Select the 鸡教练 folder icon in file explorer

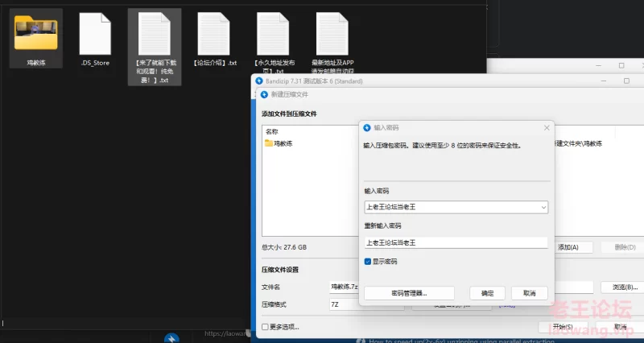pos(35,33)
